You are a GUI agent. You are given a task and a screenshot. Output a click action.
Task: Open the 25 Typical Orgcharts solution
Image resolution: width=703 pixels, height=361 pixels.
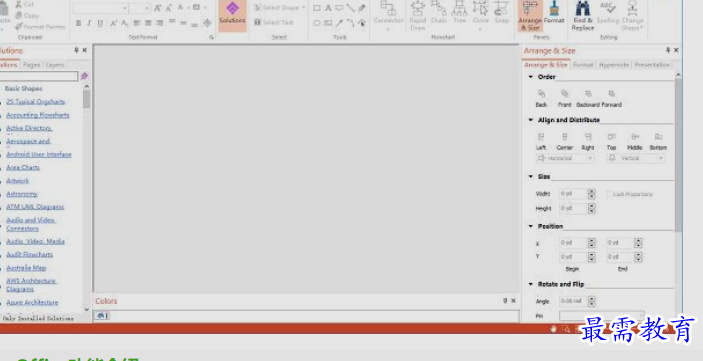[35, 102]
